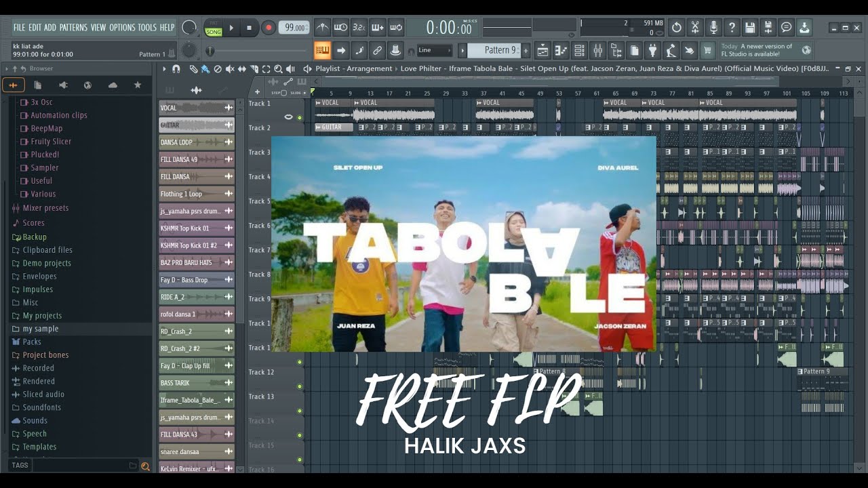This screenshot has width=868, height=488.
Task: Open the Playlist window icon
Action: pyautogui.click(x=542, y=50)
